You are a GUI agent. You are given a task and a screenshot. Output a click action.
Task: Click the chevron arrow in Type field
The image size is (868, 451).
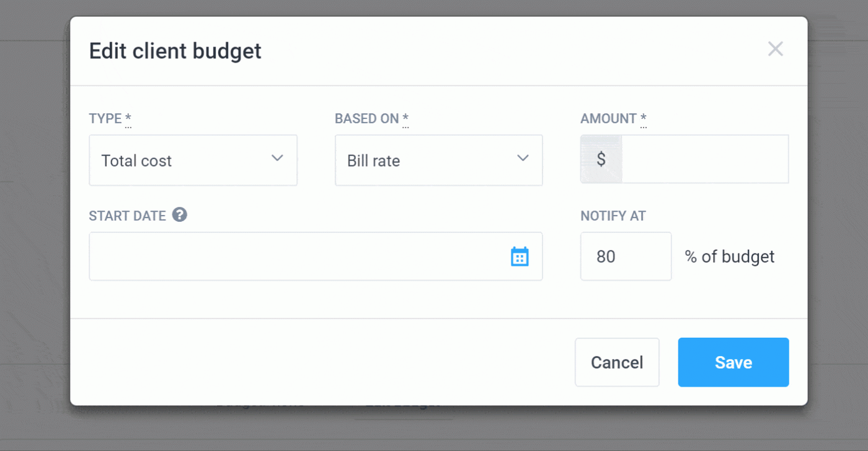[278, 158]
